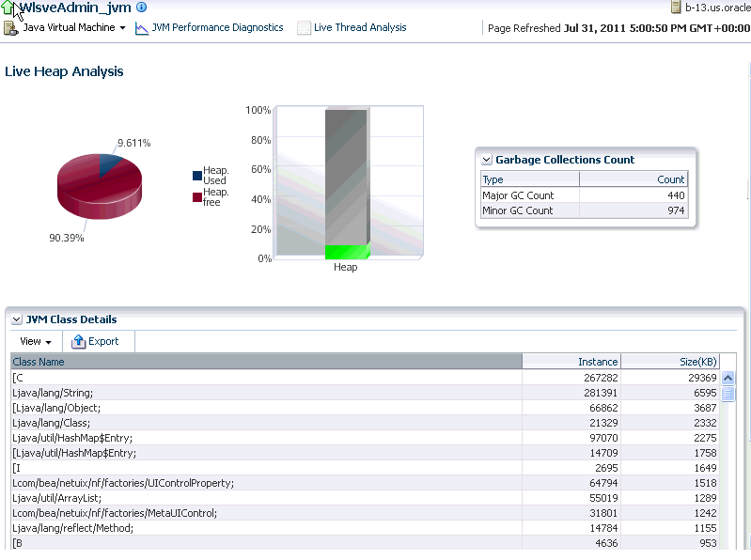Click the Live Thread Analysis page icon
The height and width of the screenshot is (560, 751).
(x=304, y=28)
